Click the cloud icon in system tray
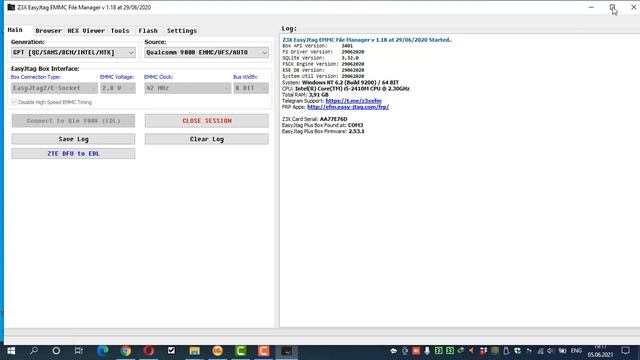Screen dimensions: 640x360 393,351
